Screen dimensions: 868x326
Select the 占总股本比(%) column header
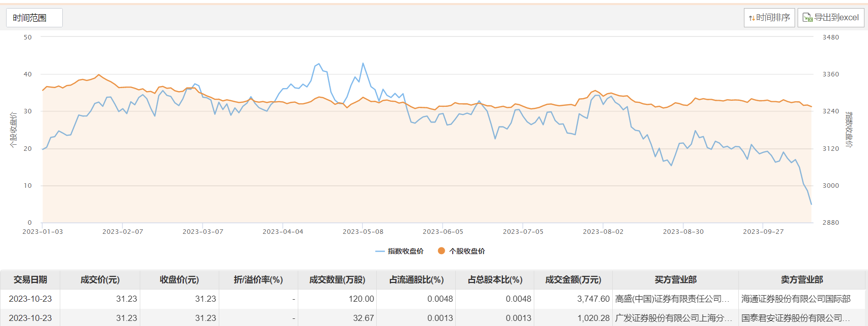[x=495, y=280]
